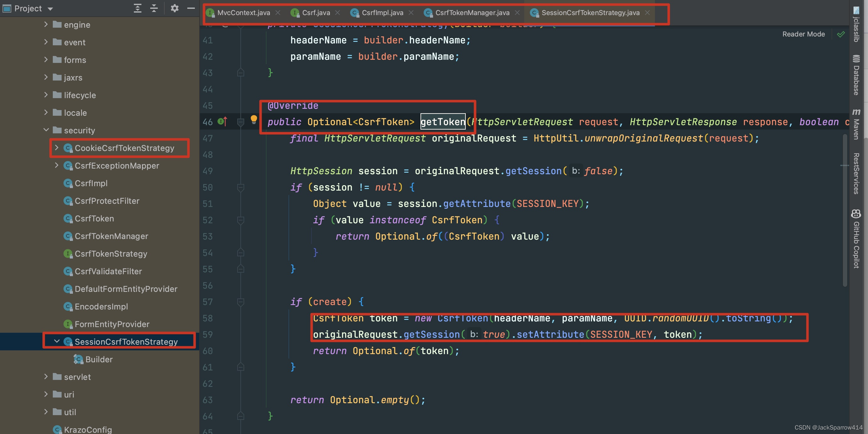The width and height of the screenshot is (868, 434).
Task: Expand the servlet folder
Action: click(46, 376)
